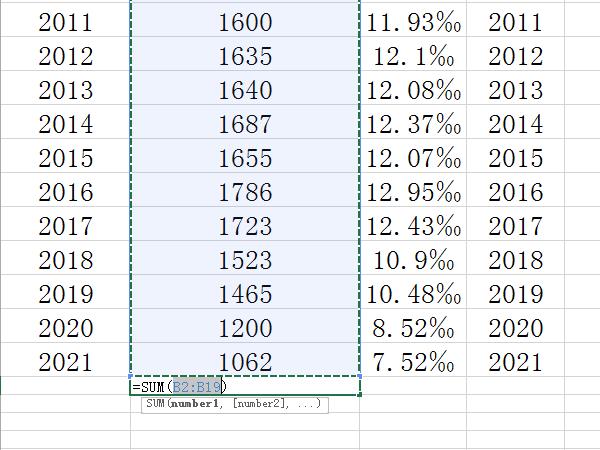This screenshot has height=450, width=600.
Task: Select the cell showing 1723
Action: tap(244, 226)
